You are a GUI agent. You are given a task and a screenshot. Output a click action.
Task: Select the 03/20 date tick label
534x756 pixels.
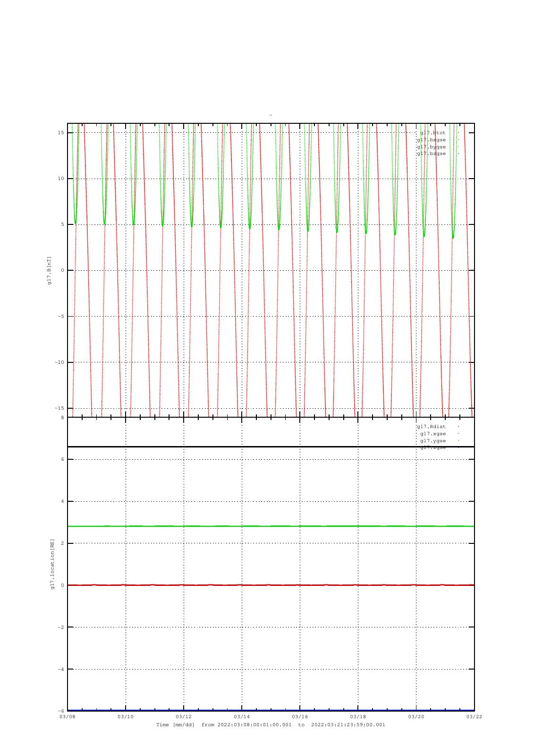416,716
